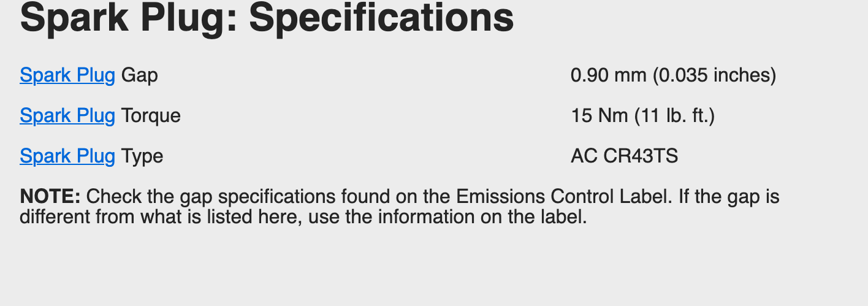
Task: Click the phrase Check the gap specifications
Action: (211, 197)
